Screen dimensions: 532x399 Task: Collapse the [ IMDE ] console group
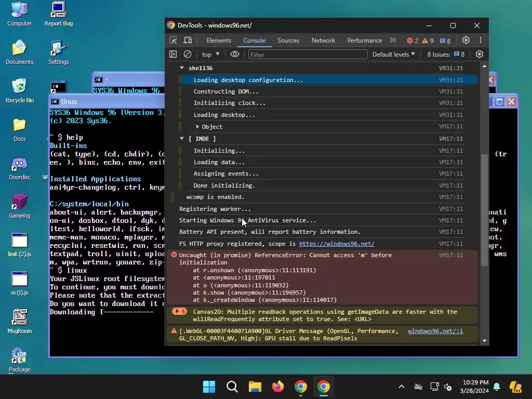(x=182, y=138)
